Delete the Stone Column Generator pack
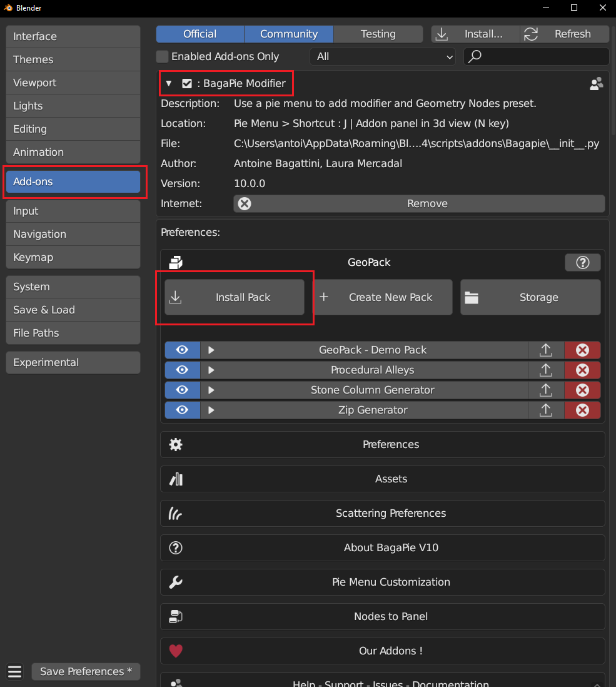This screenshot has width=616, height=687. 582,390
